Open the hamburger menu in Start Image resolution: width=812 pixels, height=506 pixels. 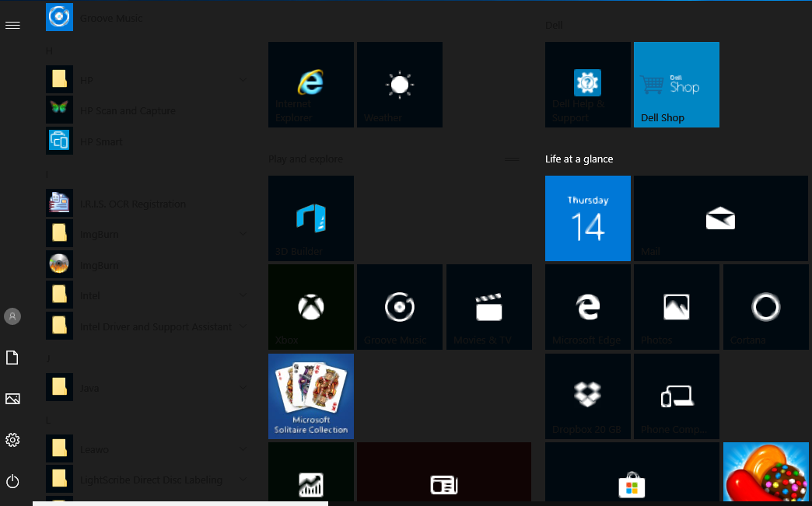tap(12, 26)
